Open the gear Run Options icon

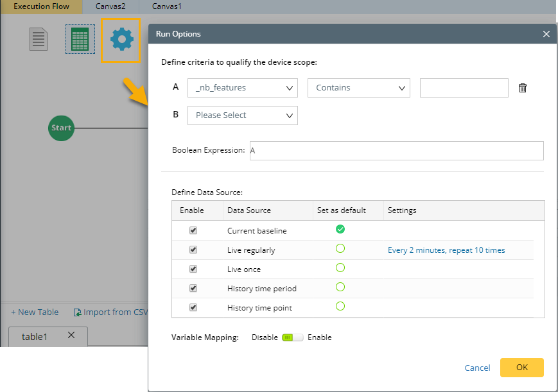point(121,40)
